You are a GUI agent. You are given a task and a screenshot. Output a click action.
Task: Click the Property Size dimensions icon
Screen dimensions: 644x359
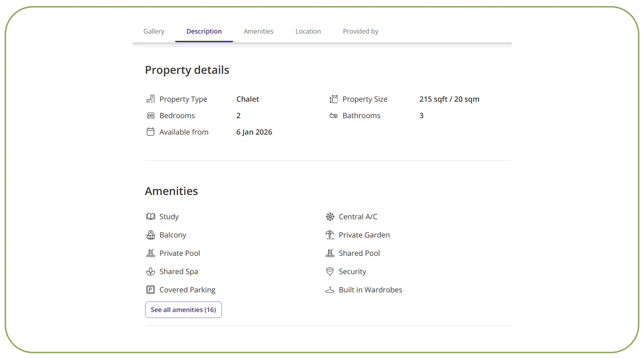click(333, 99)
